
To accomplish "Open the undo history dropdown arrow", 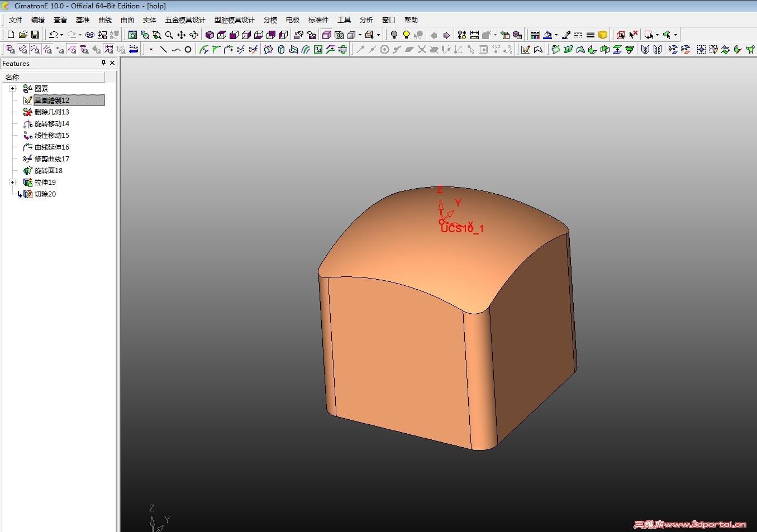I will [61, 35].
